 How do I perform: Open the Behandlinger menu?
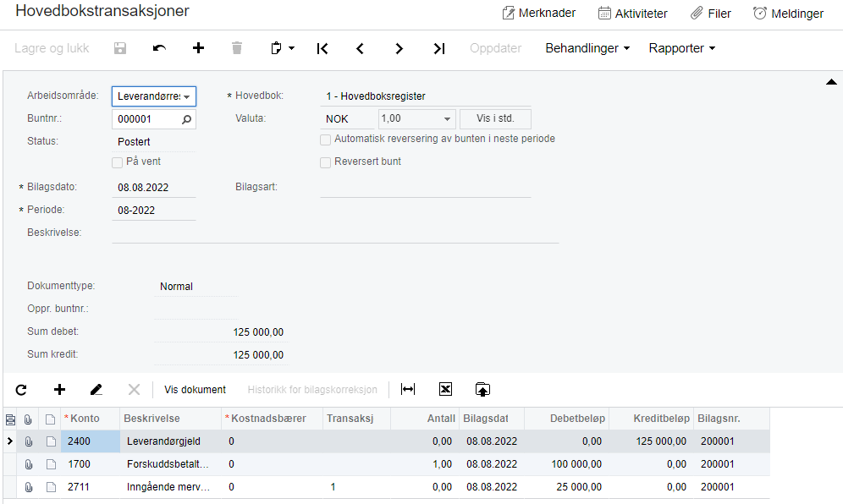(x=587, y=48)
